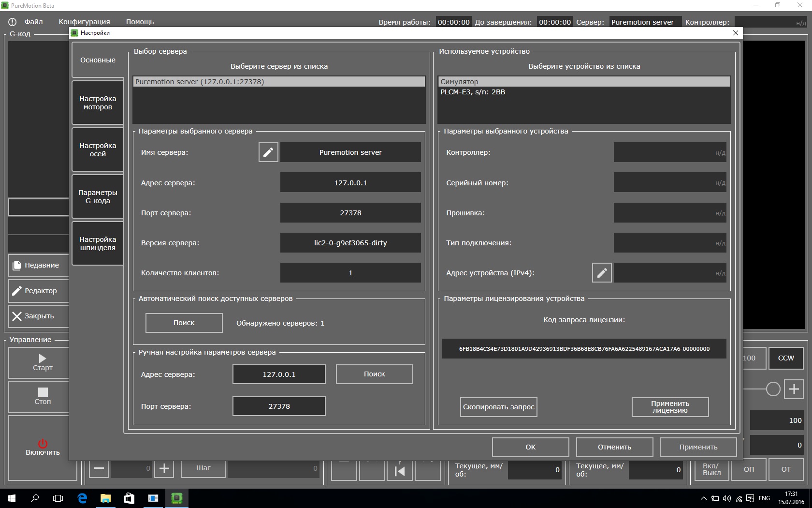Click Применить лицензию button
Viewport: 812px width, 508px height.
tap(670, 407)
